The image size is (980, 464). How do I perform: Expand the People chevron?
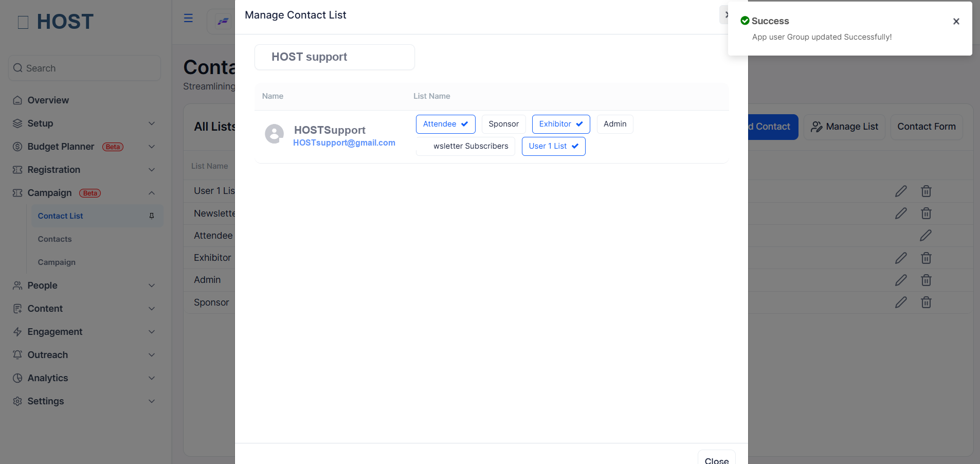click(152, 285)
